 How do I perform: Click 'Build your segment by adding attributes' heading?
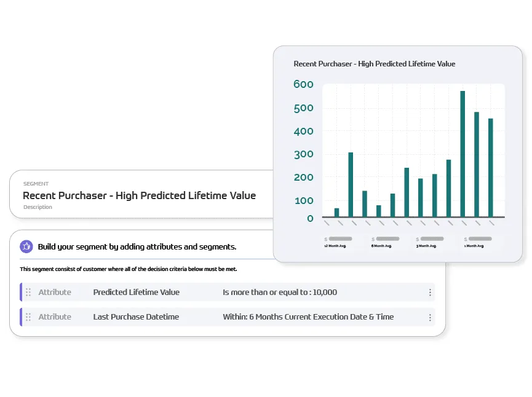pyautogui.click(x=137, y=246)
